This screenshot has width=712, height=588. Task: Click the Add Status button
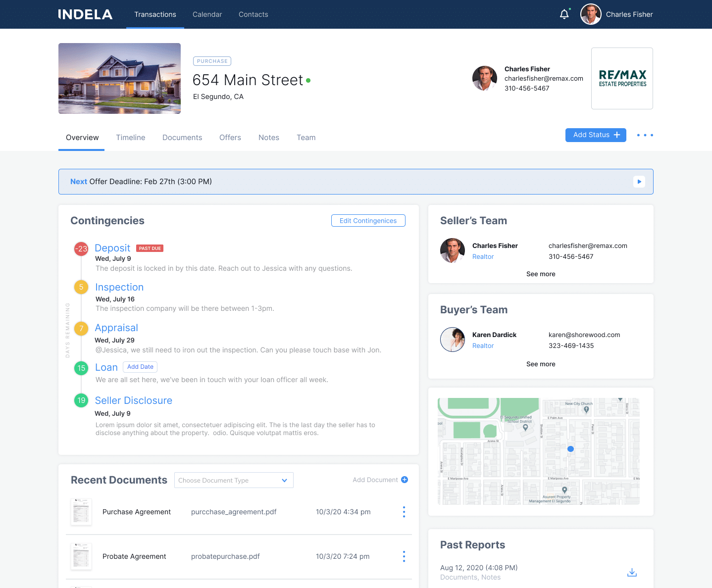tap(596, 135)
